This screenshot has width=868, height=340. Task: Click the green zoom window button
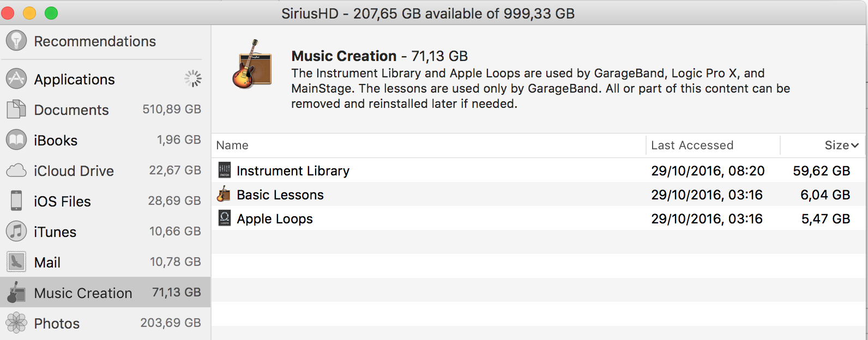(51, 13)
